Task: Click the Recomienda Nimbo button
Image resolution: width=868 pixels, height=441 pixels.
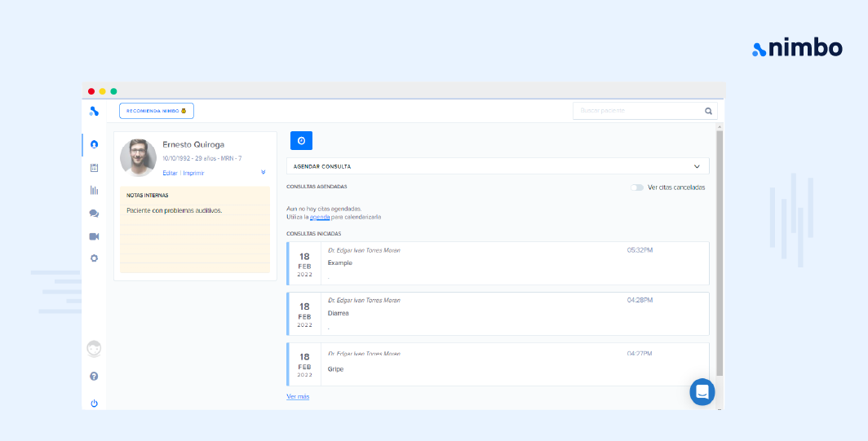Action: point(157,111)
